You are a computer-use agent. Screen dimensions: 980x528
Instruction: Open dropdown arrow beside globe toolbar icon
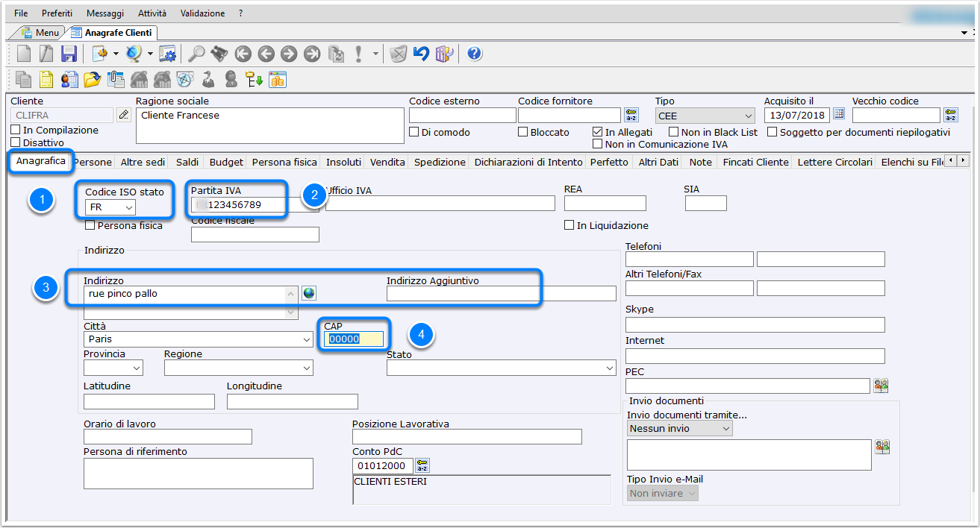coord(150,54)
